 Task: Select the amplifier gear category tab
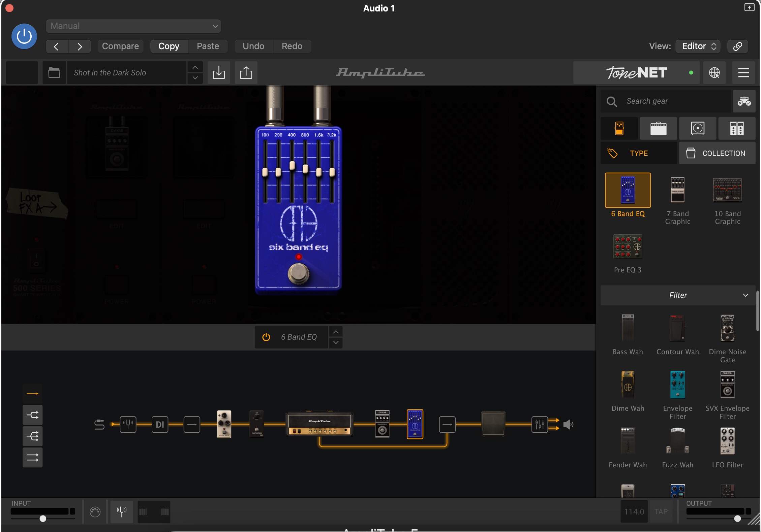coord(659,128)
